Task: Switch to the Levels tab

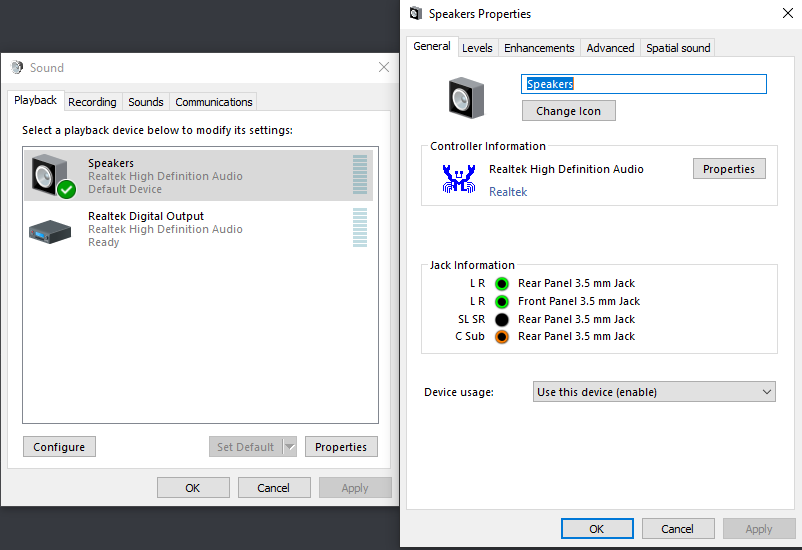Action: [477, 48]
